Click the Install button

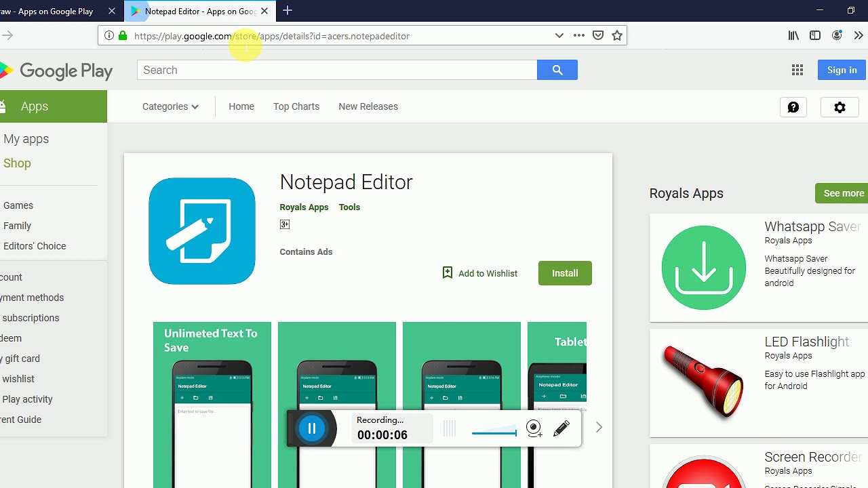click(x=565, y=273)
